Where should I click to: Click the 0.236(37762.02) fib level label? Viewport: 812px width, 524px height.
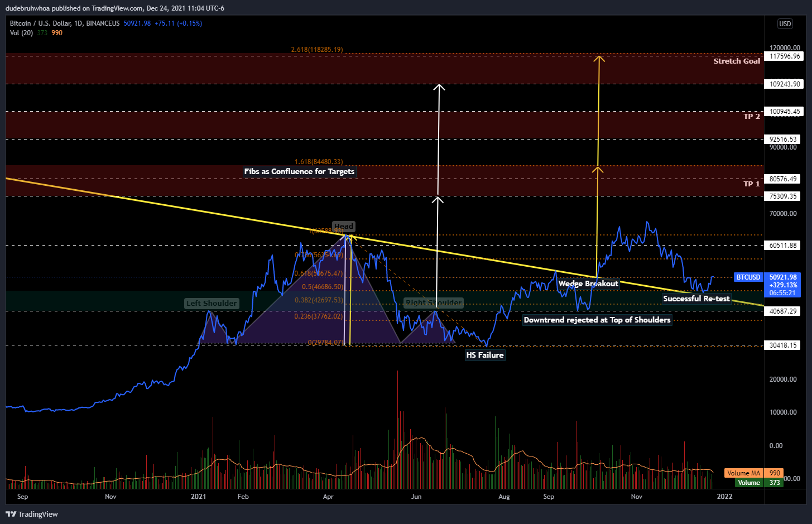tap(319, 316)
